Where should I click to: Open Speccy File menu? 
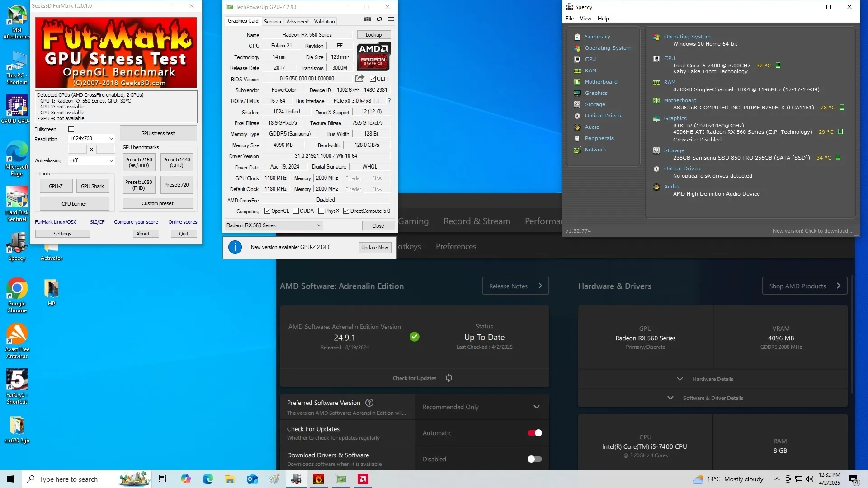click(570, 19)
